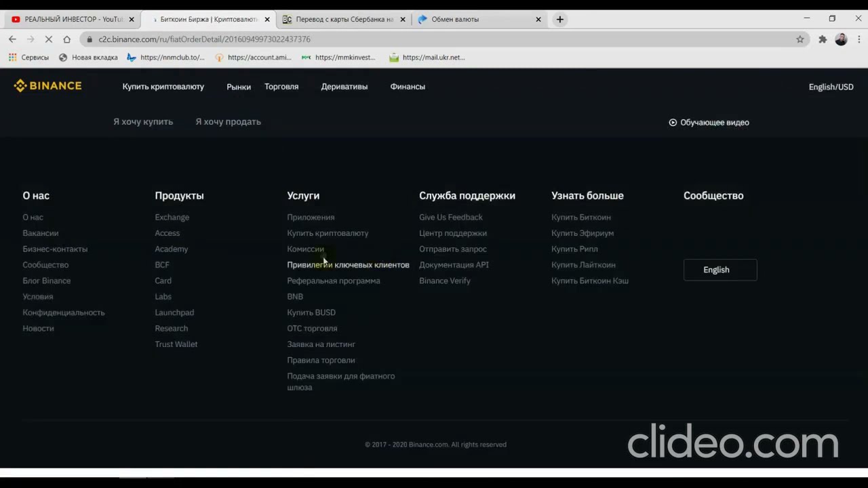Open the Trust Wallet link
The width and height of the screenshot is (868, 488).
pyautogui.click(x=176, y=344)
